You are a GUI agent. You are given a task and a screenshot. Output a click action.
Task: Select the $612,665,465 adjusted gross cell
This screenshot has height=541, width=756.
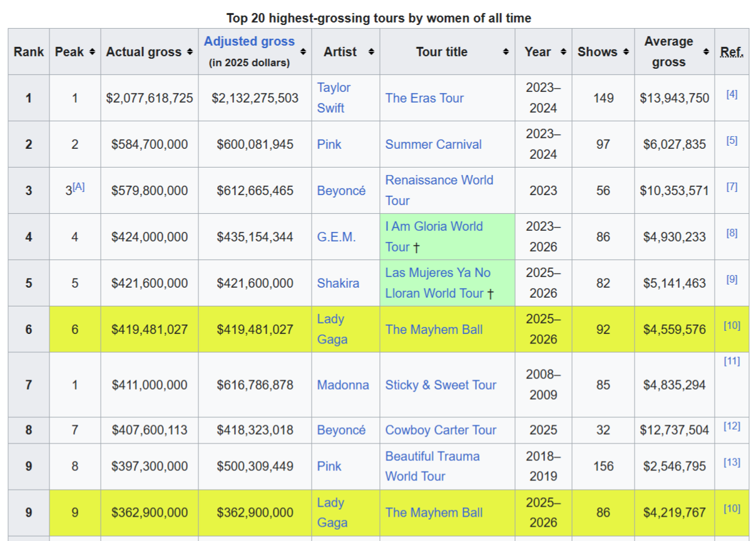255,191
